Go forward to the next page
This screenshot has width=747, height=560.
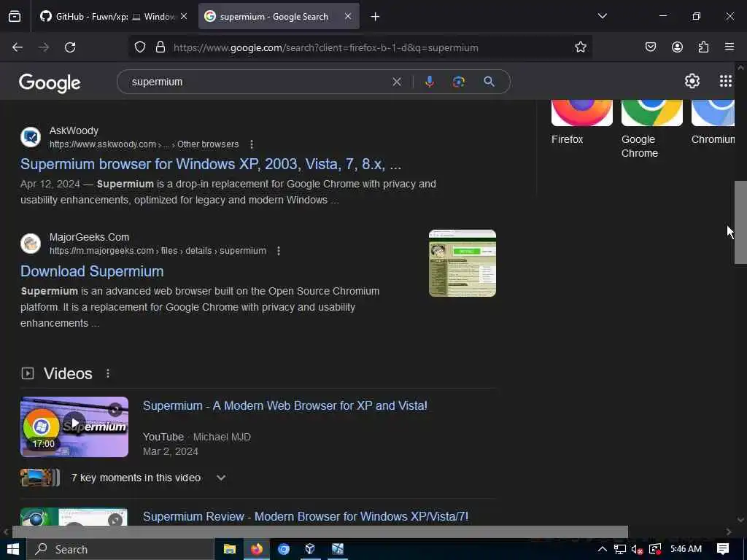click(x=44, y=47)
